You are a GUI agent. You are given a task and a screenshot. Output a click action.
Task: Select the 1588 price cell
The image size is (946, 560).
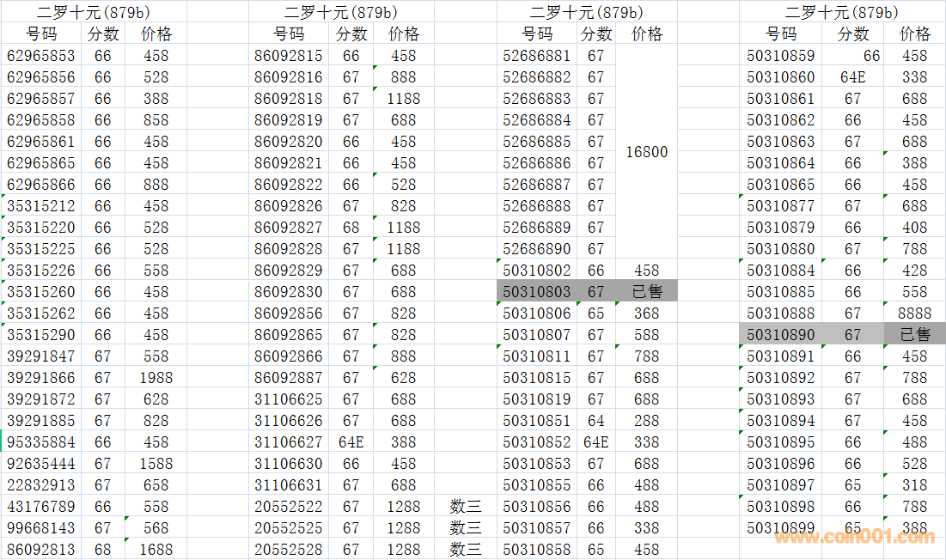point(156,464)
